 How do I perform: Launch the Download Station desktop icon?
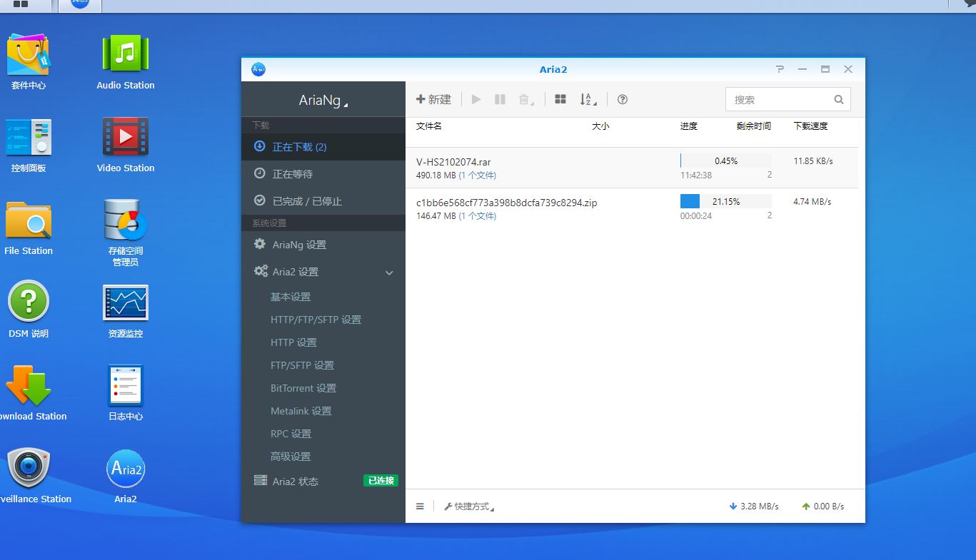point(29,385)
